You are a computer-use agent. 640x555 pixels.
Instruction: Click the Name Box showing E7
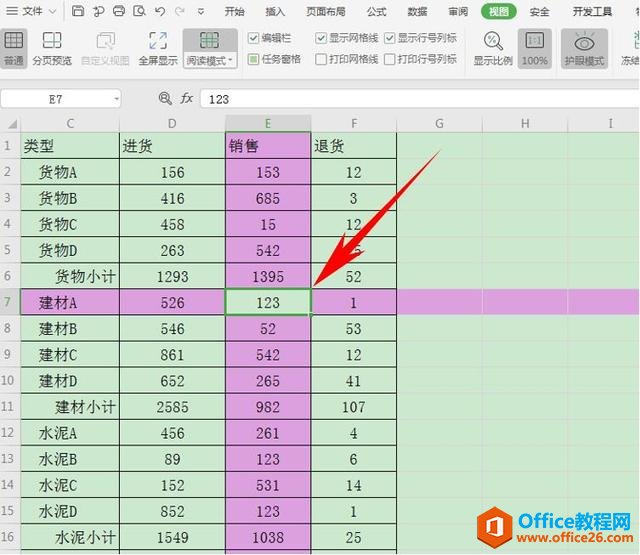[x=56, y=99]
